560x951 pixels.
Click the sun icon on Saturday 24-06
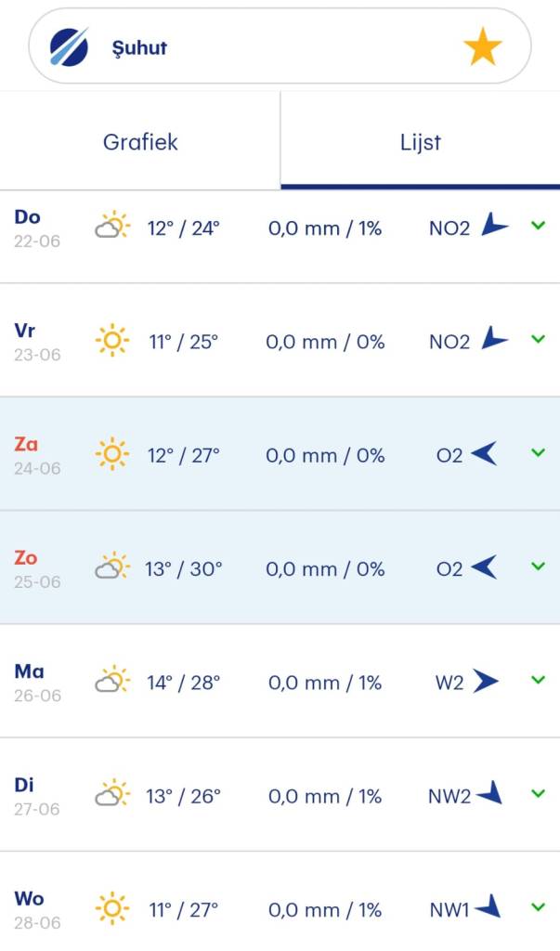tap(112, 454)
